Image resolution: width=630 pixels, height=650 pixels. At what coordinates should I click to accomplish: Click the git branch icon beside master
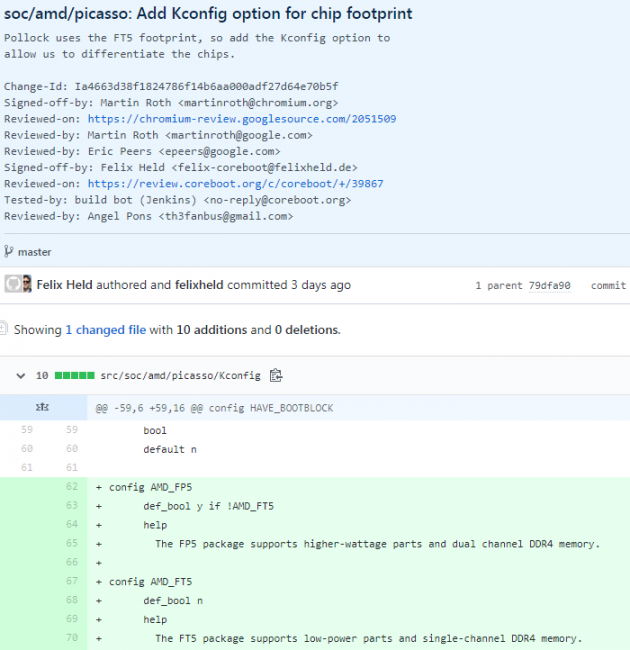9,252
